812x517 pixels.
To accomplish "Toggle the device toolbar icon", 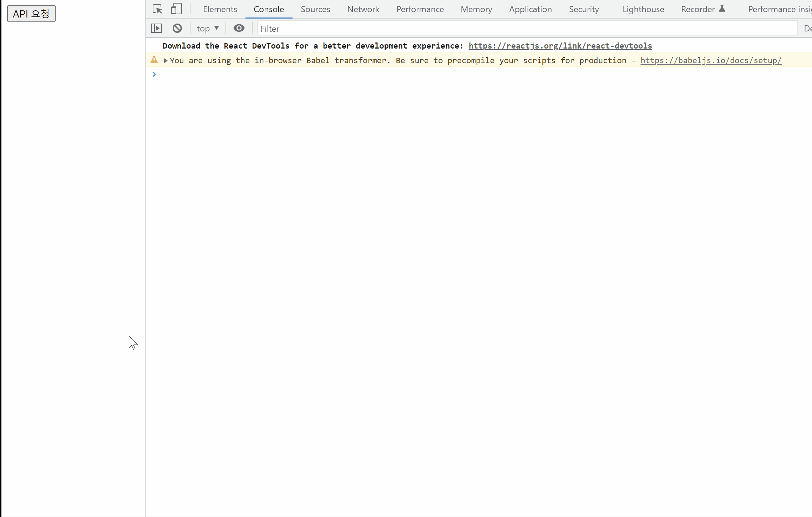I will [x=176, y=9].
